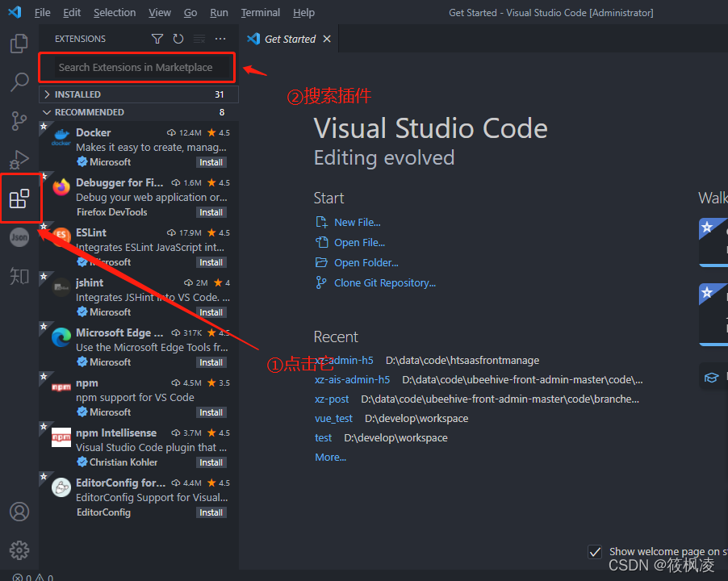Open the Extensions panel more actions menu
728x581 pixels.
click(x=221, y=38)
